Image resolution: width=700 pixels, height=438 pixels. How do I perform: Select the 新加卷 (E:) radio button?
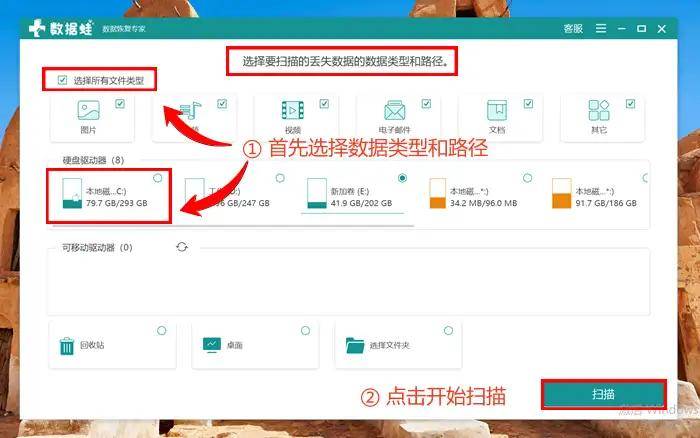[x=402, y=178]
